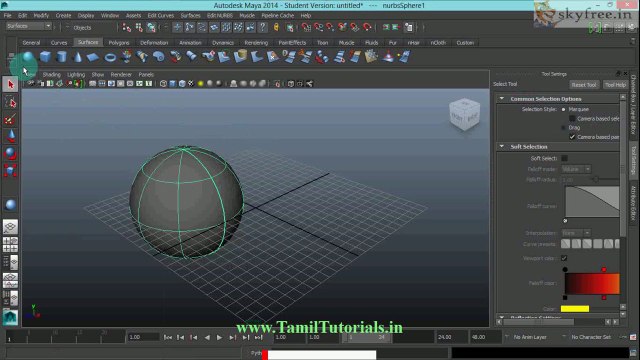Open the Shading panel menu

pyautogui.click(x=51, y=75)
